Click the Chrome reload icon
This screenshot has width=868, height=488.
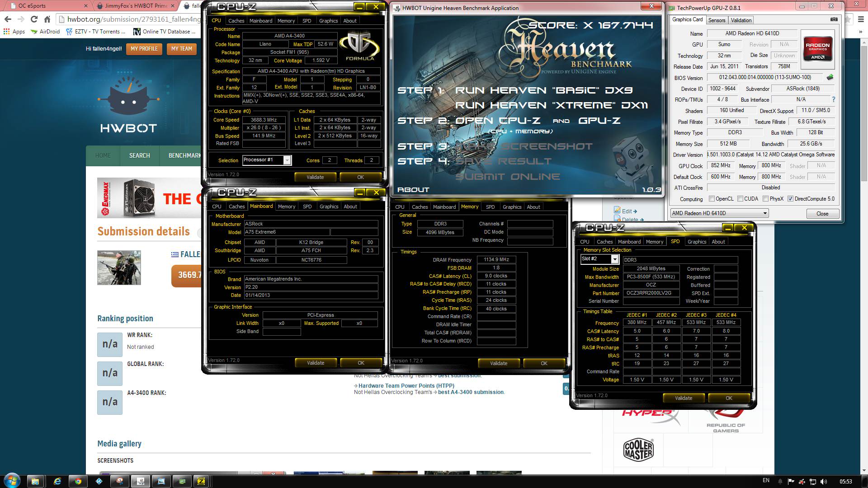point(34,19)
